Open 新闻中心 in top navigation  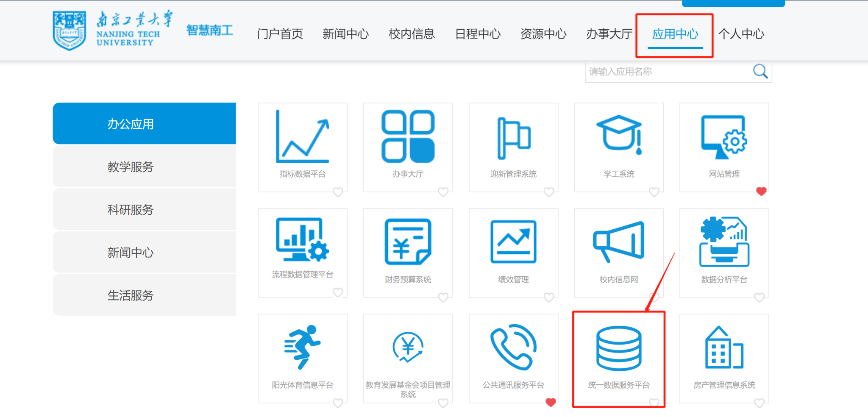(346, 34)
